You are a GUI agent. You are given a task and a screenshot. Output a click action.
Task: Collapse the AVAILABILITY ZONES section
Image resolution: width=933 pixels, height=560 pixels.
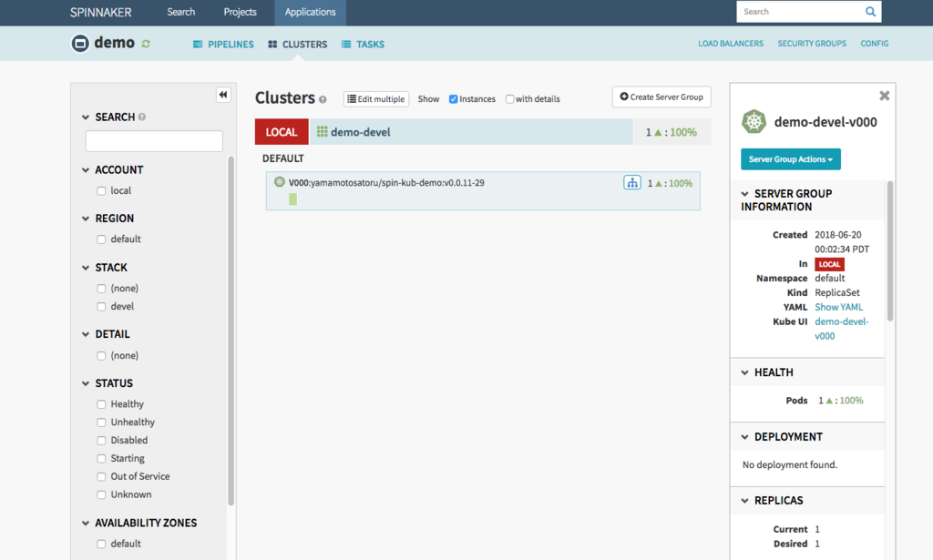[x=86, y=524]
